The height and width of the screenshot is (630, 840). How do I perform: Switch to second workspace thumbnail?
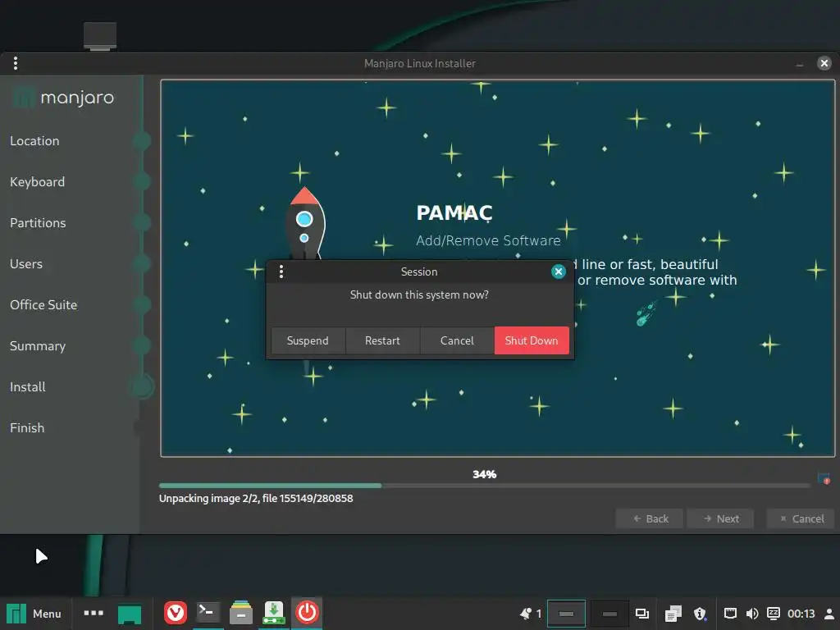609,614
